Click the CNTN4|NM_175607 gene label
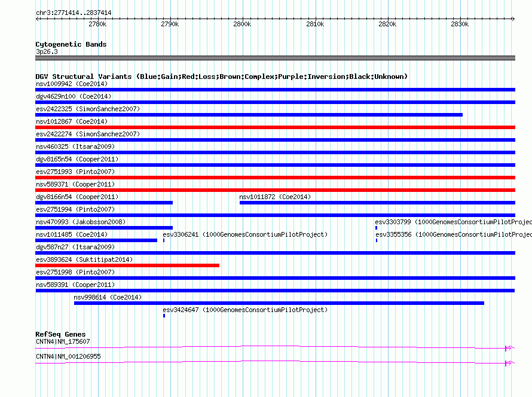The height and width of the screenshot is (397, 532). tap(63, 341)
